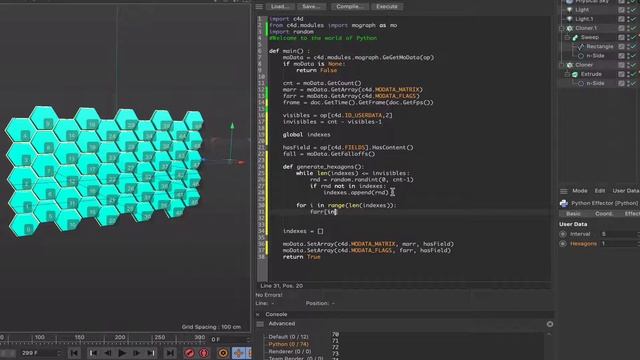Toggle visibility dots of Cloner object
The height and width of the screenshot is (360, 640).
click(628, 65)
